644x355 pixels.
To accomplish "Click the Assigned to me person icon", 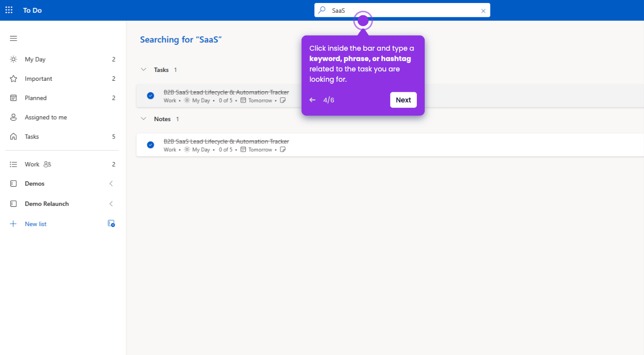I will click(x=13, y=117).
